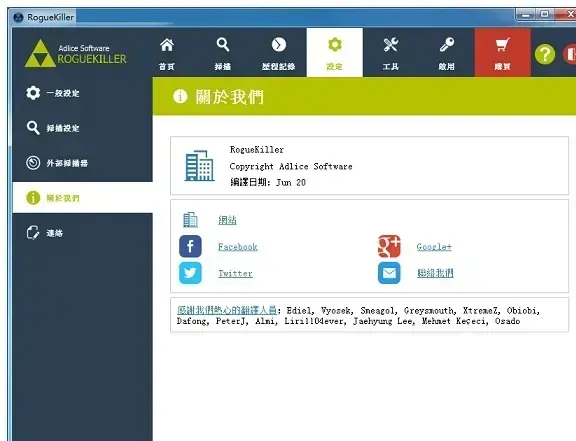Screen dimensions: 576x441
Task: Click the Copyright Adlice Software text
Action: pyautogui.click(x=291, y=166)
